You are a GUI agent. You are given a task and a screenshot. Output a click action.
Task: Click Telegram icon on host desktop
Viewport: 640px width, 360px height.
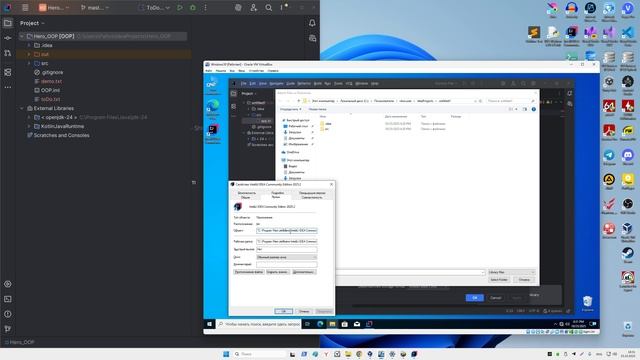pos(609,157)
